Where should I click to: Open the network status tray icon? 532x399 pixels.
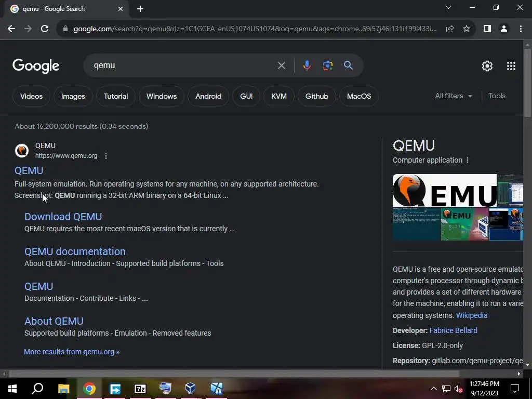(x=446, y=389)
